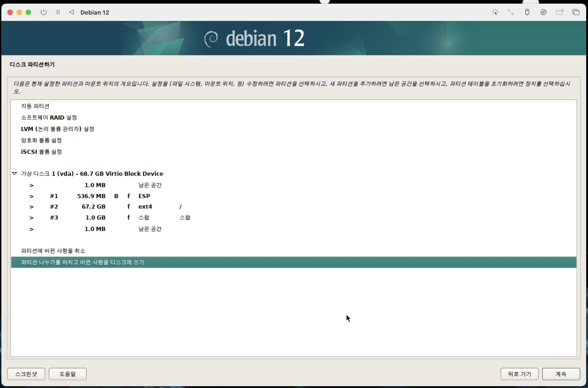Open the CD/DVD drive image icon

pos(543,12)
